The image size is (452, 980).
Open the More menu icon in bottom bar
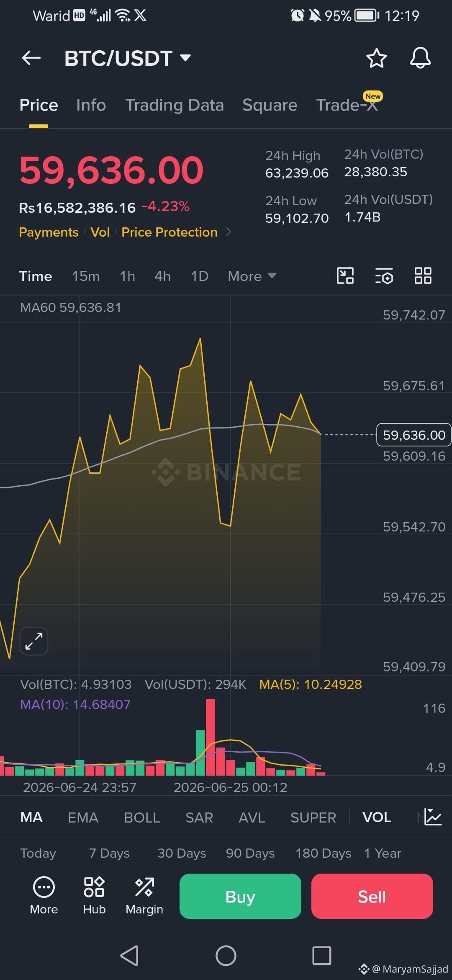[x=44, y=895]
